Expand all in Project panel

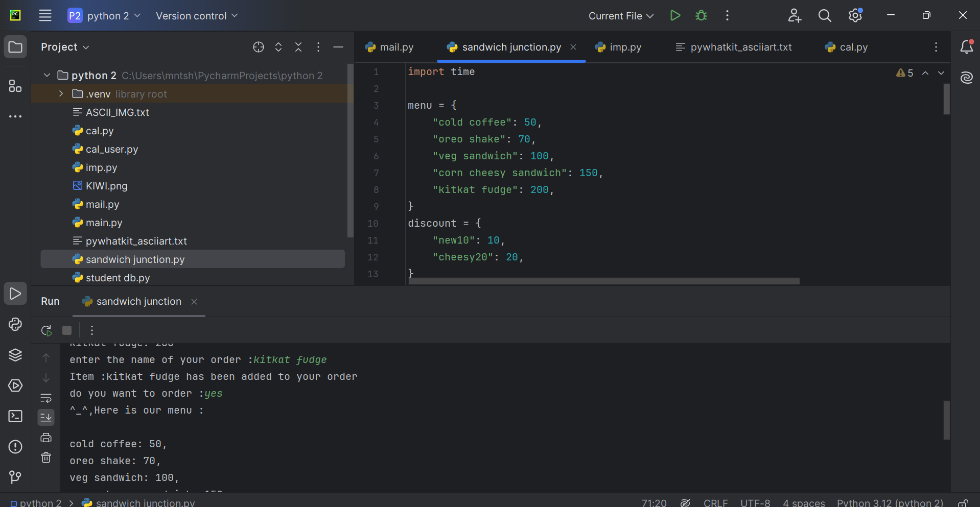click(x=278, y=47)
